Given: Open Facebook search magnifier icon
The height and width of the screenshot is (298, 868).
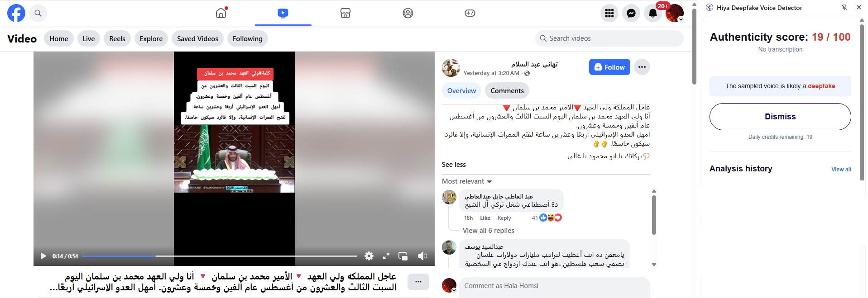Looking at the screenshot, I should (x=38, y=13).
